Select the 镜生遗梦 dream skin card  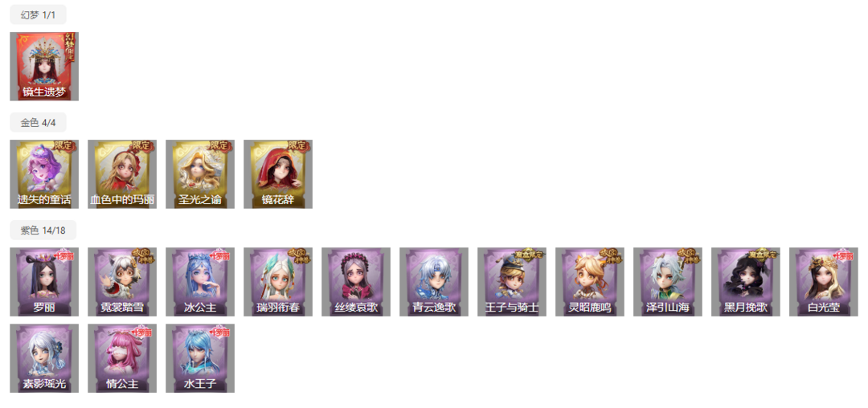point(44,67)
